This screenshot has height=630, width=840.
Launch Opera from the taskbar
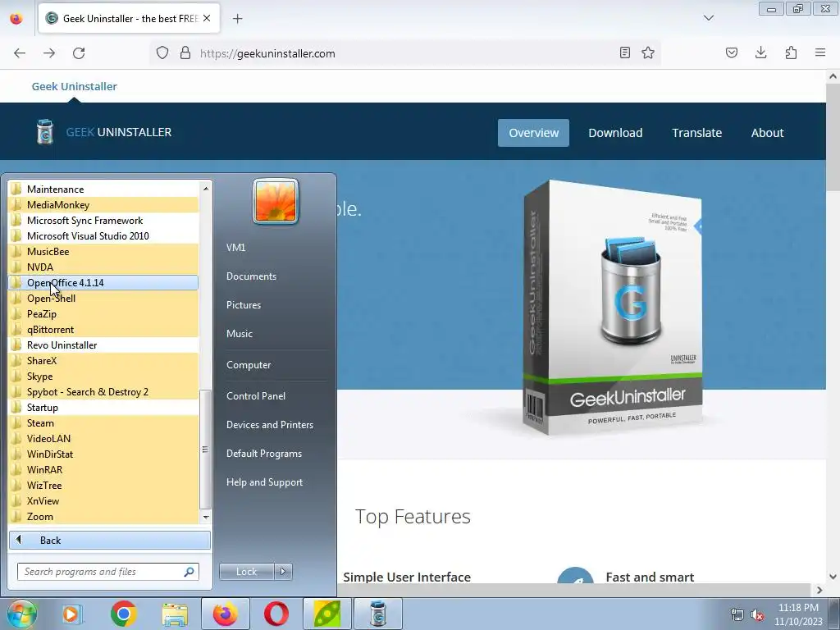click(276, 614)
